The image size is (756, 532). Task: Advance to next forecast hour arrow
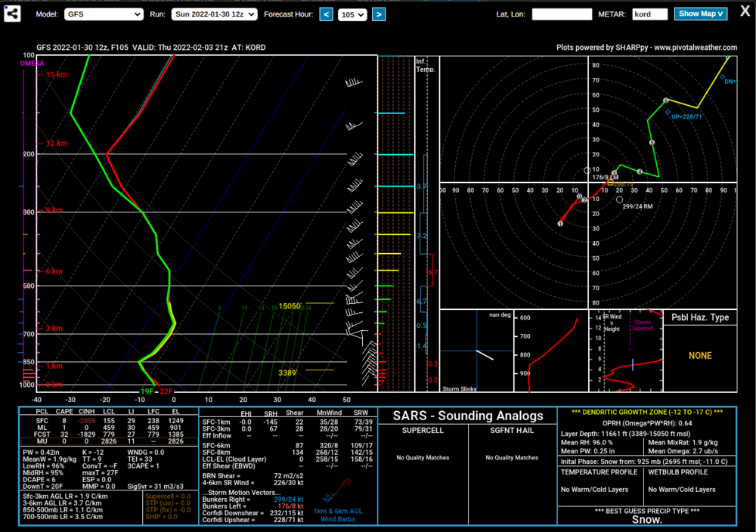click(x=379, y=14)
